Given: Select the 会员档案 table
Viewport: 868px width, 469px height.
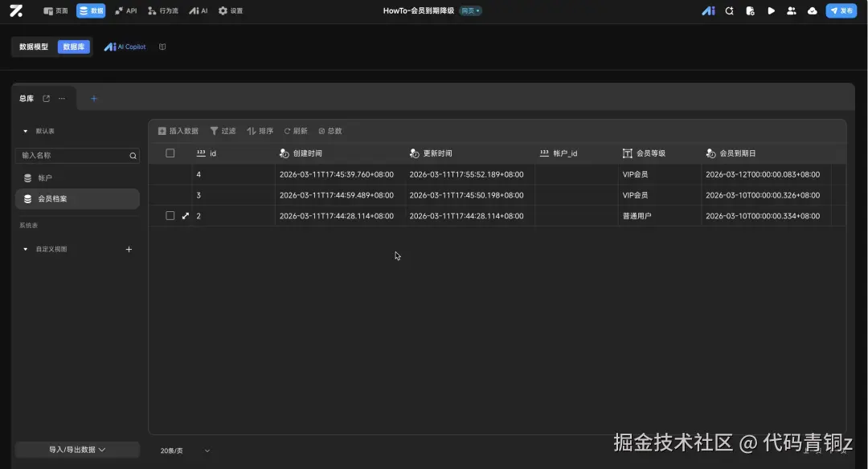Looking at the screenshot, I should click(77, 198).
